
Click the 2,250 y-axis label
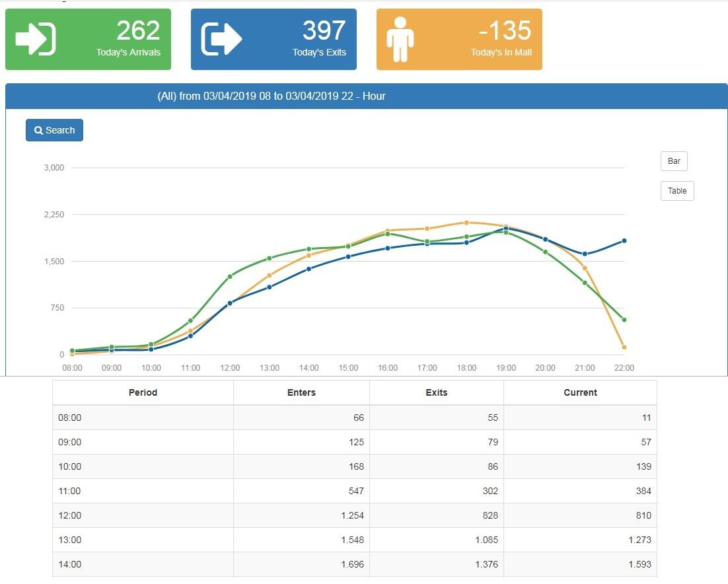(54, 215)
